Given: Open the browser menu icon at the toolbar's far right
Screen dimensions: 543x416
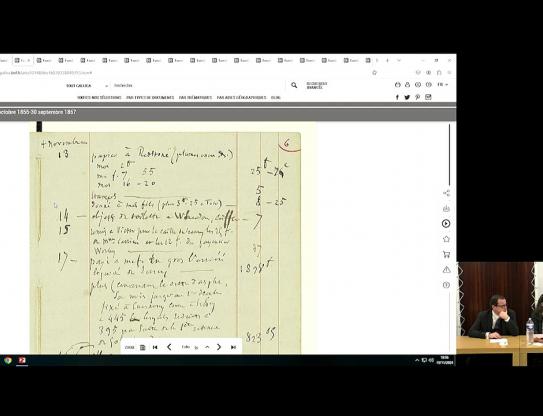Looking at the screenshot, I should (x=449, y=72).
